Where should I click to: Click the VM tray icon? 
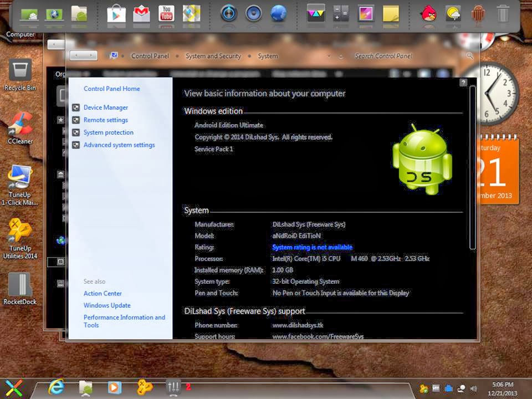tap(436, 388)
